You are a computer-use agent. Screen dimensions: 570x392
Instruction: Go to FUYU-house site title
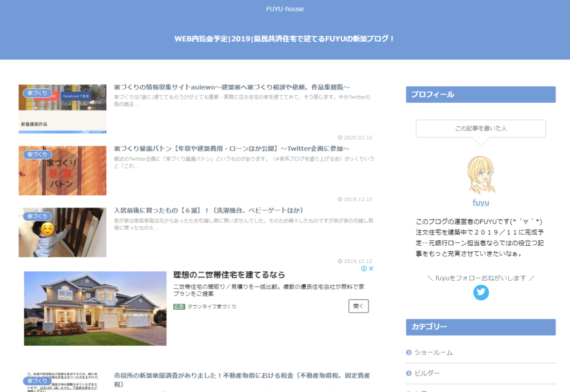(285, 9)
